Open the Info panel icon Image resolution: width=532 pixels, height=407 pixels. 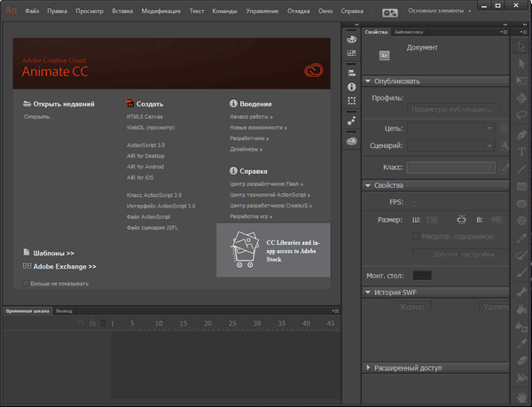[351, 87]
